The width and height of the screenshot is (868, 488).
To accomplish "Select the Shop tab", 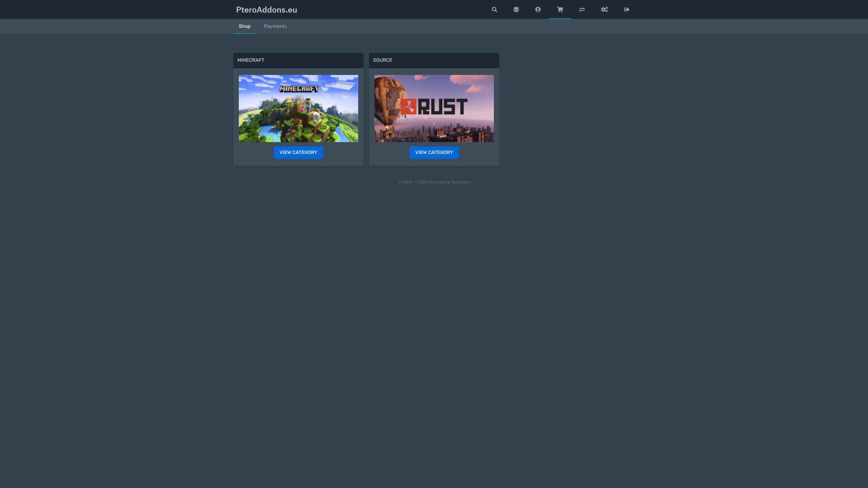I will [244, 26].
